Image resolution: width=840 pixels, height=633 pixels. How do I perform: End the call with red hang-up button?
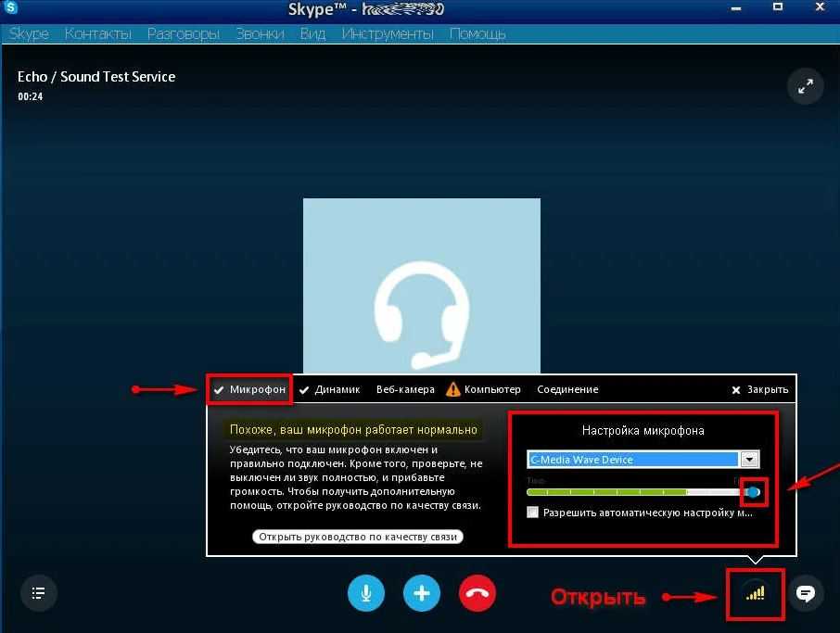coord(477,593)
